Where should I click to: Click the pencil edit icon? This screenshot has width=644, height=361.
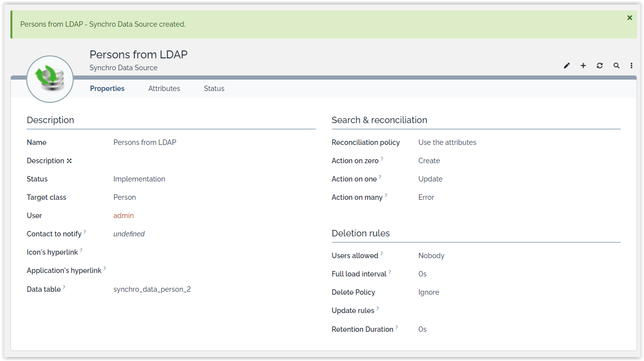567,66
